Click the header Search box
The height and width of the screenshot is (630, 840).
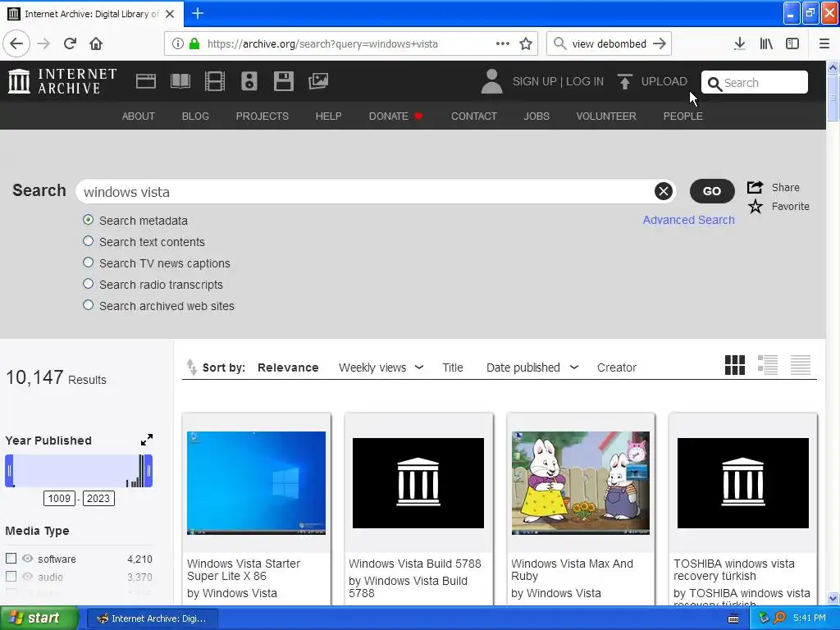point(755,83)
